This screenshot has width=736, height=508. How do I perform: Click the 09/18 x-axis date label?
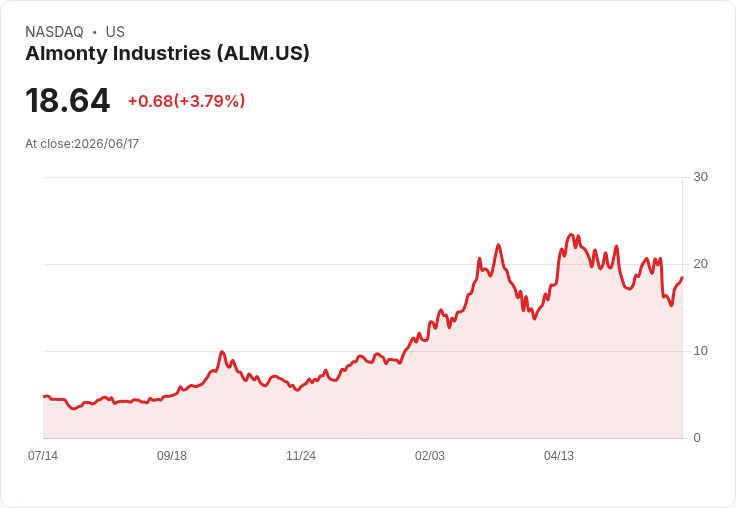pyautogui.click(x=172, y=456)
